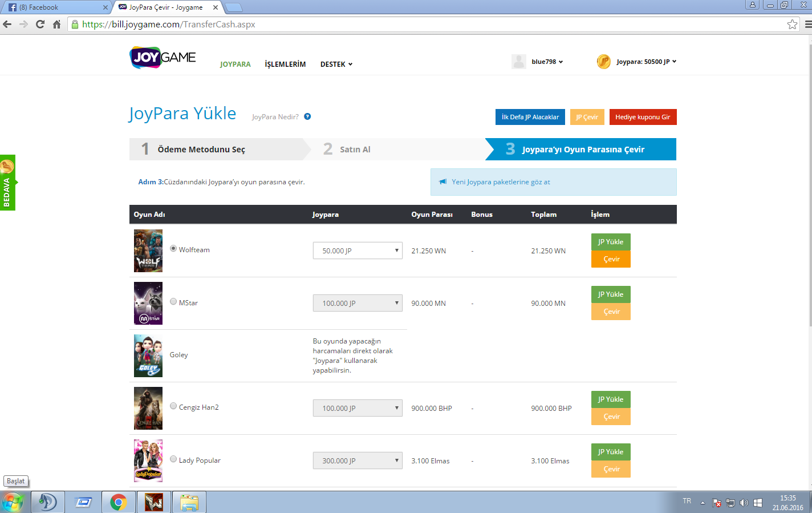The image size is (812, 513).
Task: Click JP Yükle for Lady Popular
Action: pyautogui.click(x=611, y=452)
